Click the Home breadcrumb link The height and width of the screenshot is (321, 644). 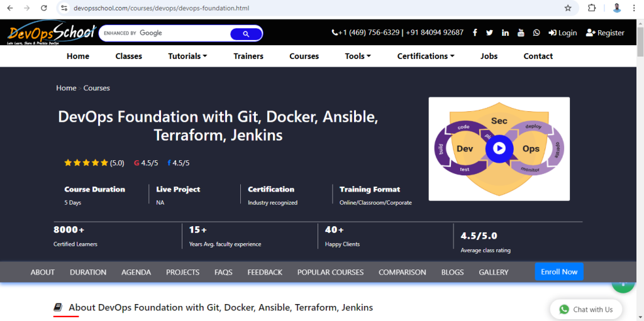coord(66,88)
